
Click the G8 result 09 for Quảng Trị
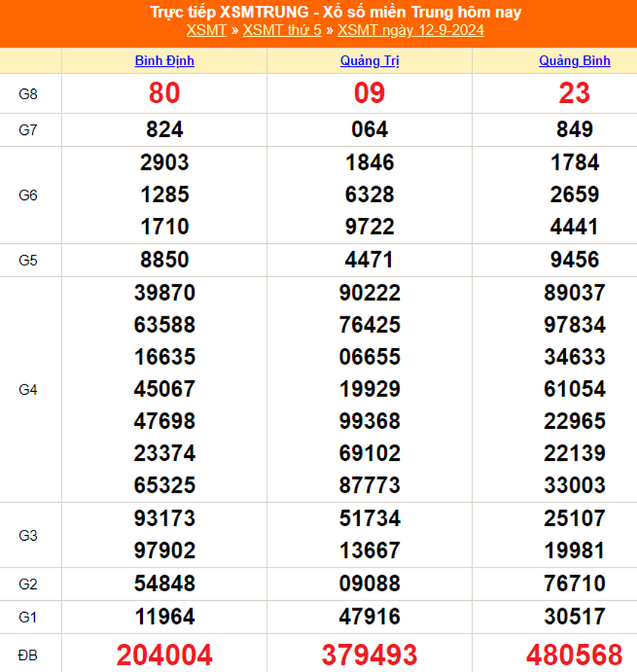pos(370,93)
